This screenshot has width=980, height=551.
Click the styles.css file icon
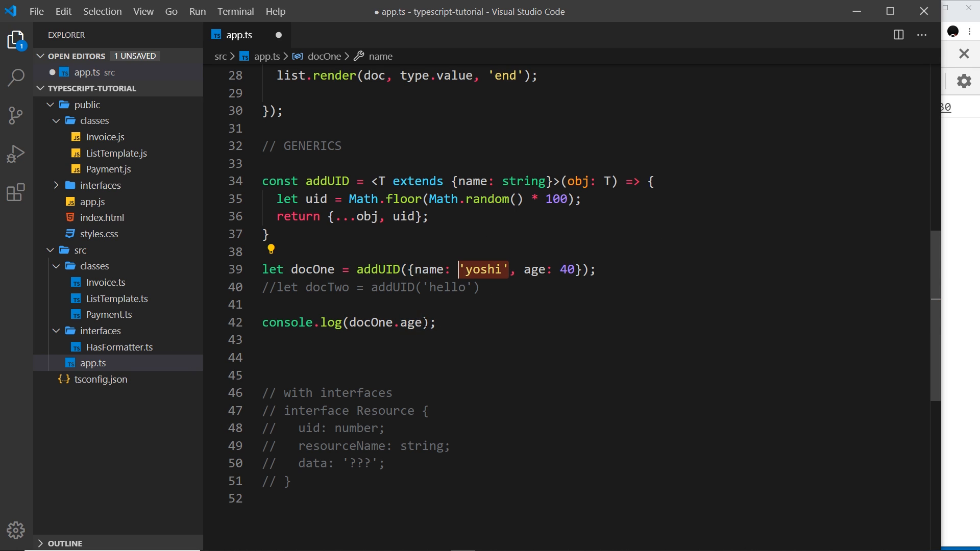click(x=70, y=234)
